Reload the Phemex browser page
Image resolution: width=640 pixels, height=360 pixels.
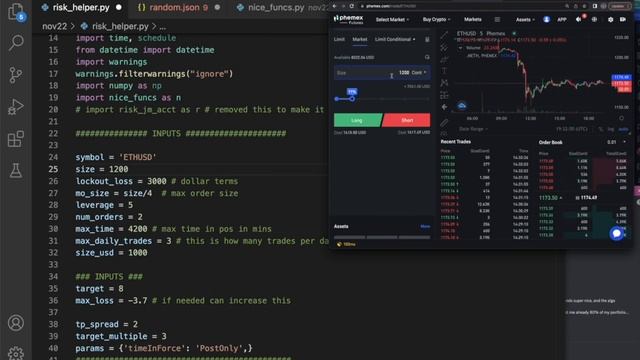pos(351,6)
